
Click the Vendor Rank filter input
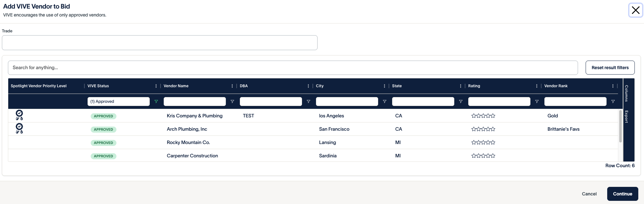[575, 102]
